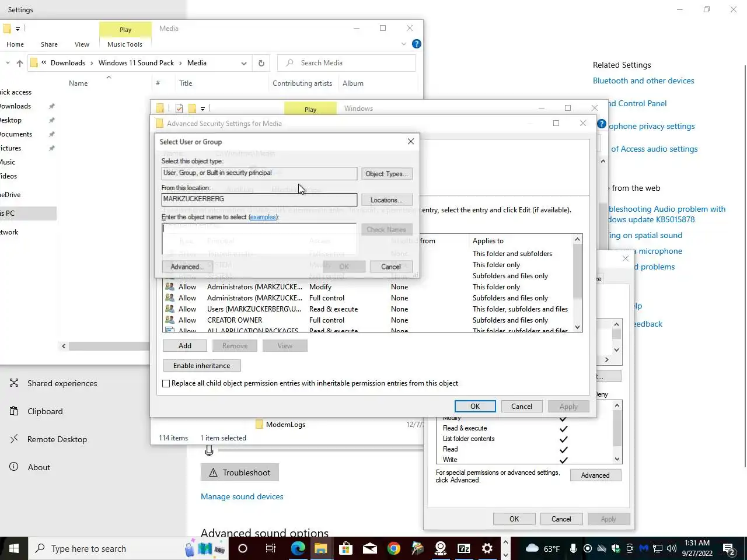747x560 pixels.
Task: Click the Search Media box
Action: pyautogui.click(x=347, y=63)
